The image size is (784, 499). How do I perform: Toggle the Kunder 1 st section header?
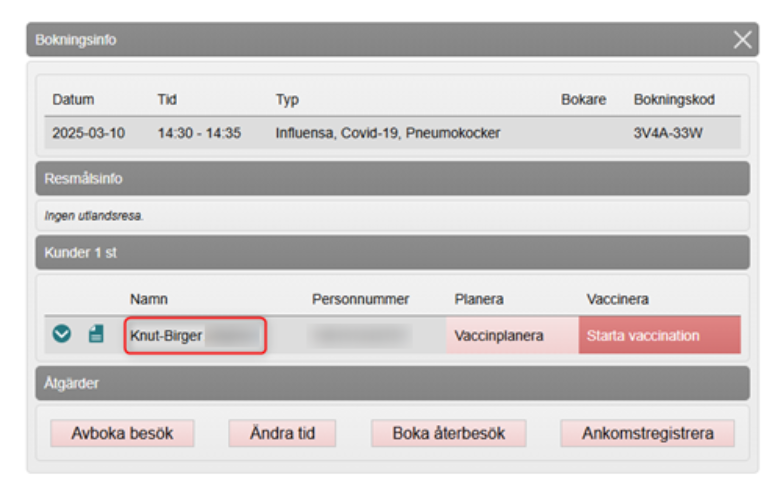(x=392, y=253)
